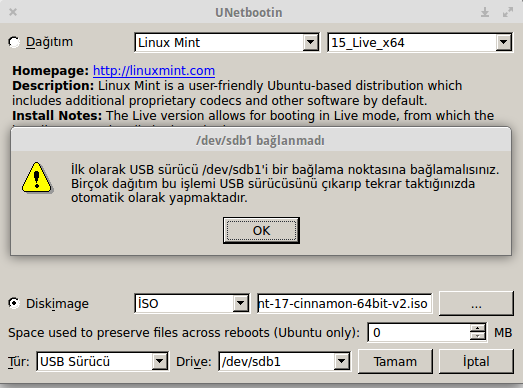
Task: Click the UNetbootin window title
Action: [248, 12]
